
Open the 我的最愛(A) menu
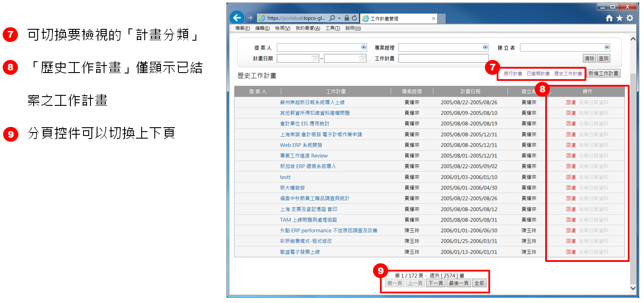[308, 28]
